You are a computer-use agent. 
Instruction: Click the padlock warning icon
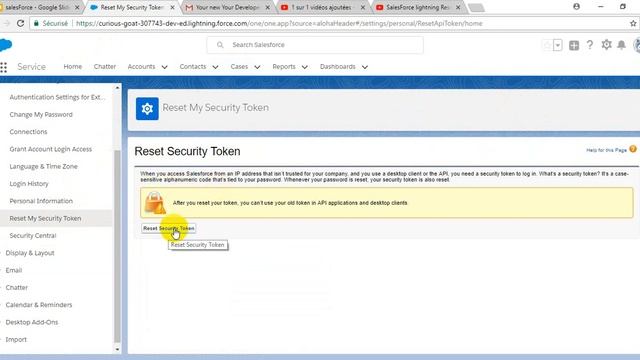(155, 202)
